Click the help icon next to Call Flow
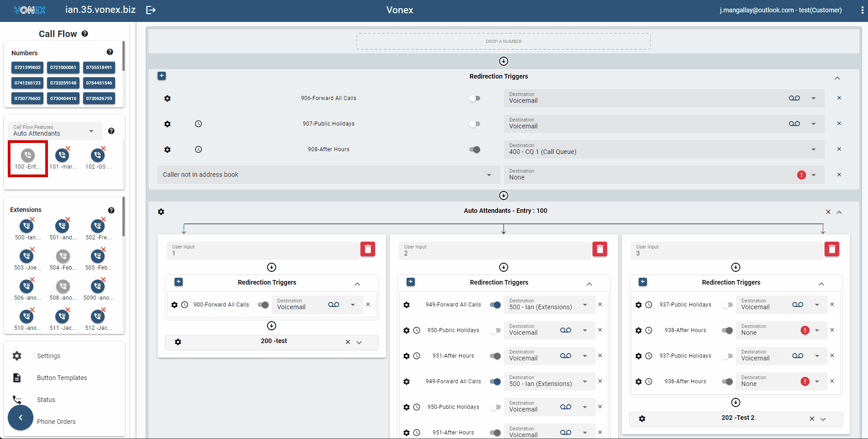The height and width of the screenshot is (439, 868). [x=85, y=34]
